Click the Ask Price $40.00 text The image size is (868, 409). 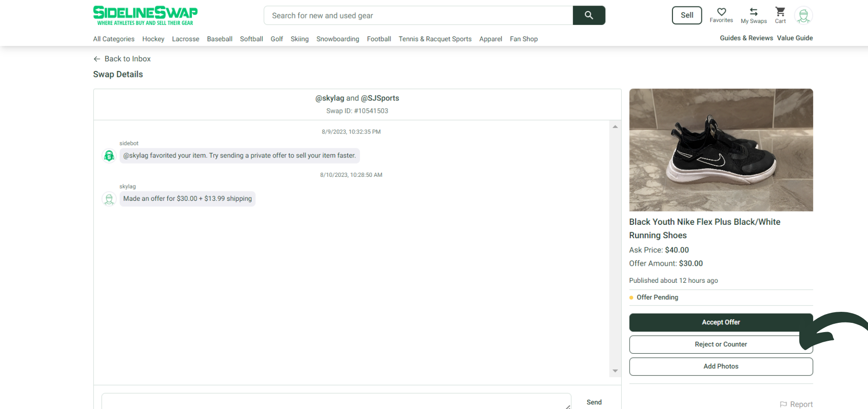coord(659,250)
